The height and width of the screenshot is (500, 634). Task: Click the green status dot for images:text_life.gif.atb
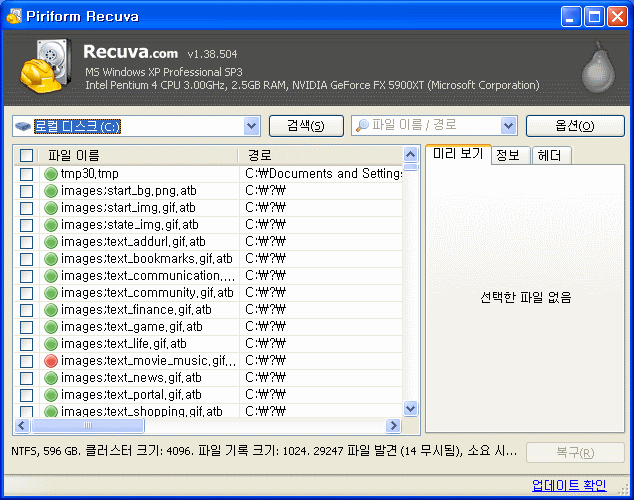click(x=51, y=344)
